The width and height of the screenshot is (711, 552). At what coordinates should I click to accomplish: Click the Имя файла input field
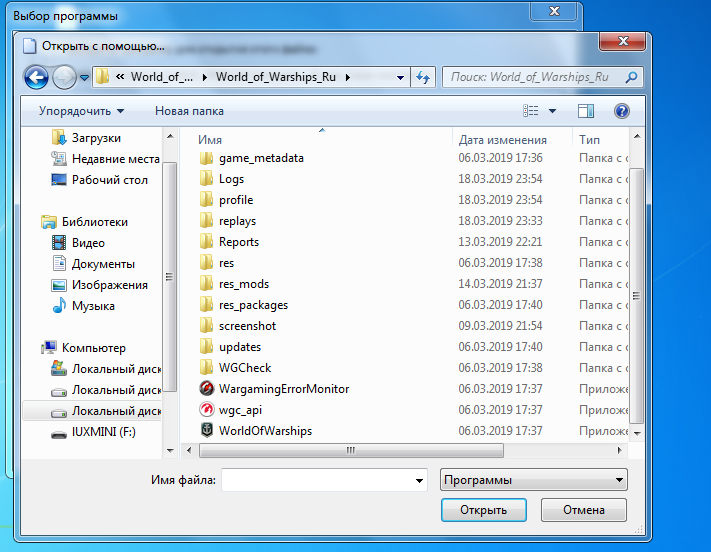[x=317, y=480]
